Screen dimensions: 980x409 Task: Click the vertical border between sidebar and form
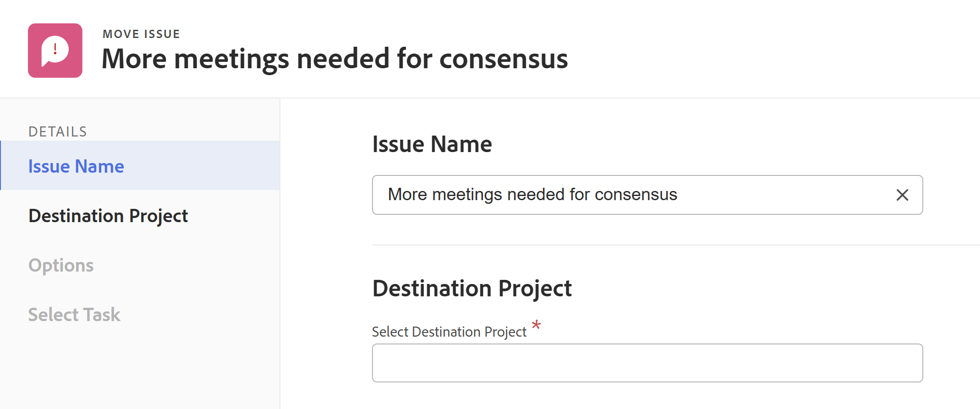click(280, 275)
